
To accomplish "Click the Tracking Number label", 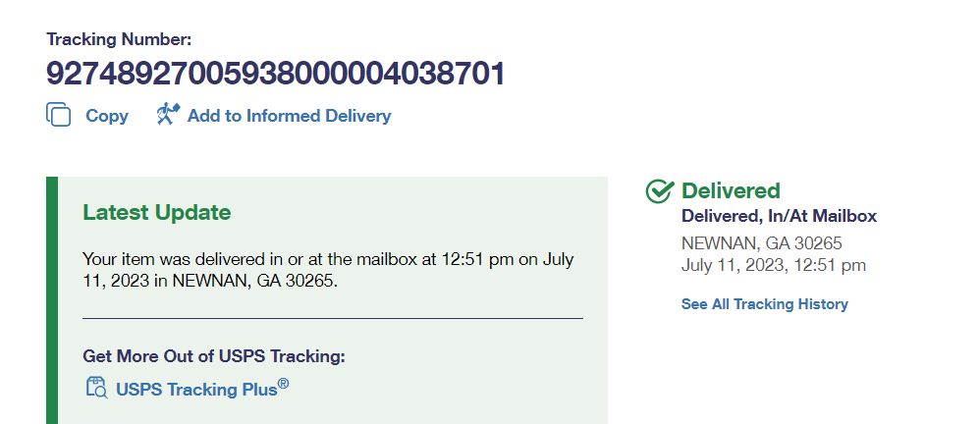I will 119,39.
